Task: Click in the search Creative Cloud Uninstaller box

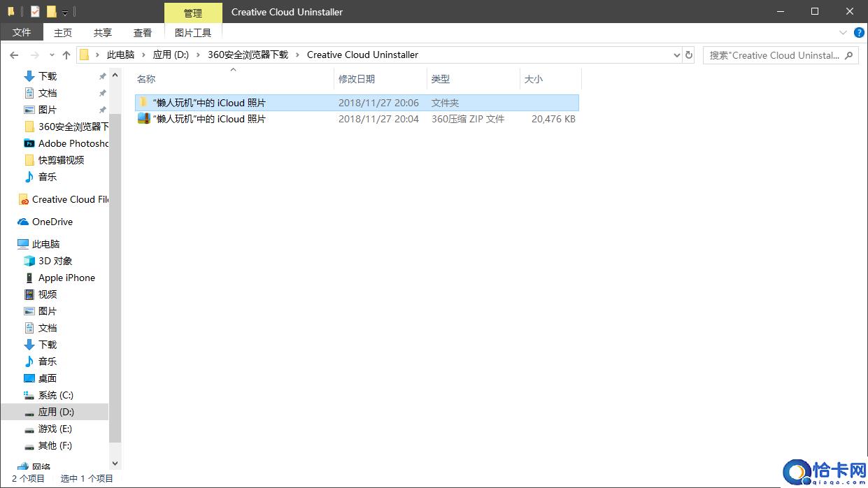Action: (774, 55)
